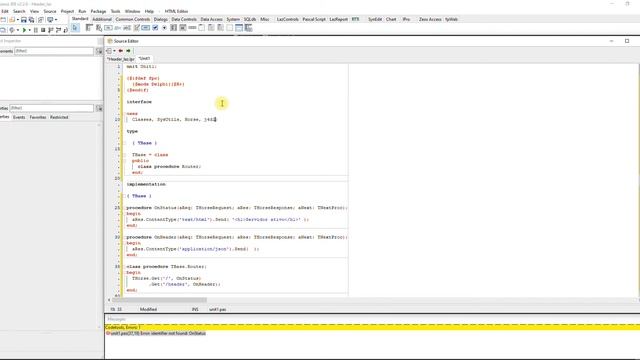Choose the TRadioGroup component from palette

pos(211,28)
